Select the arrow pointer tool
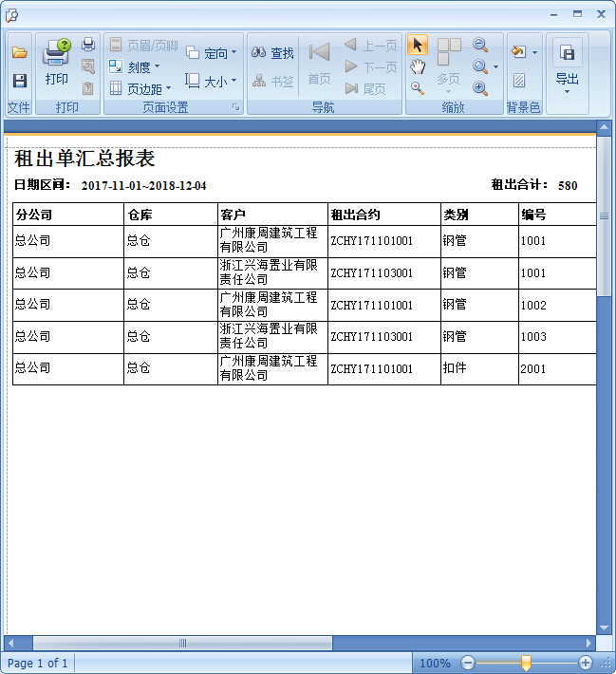This screenshot has width=616, height=674. [418, 45]
